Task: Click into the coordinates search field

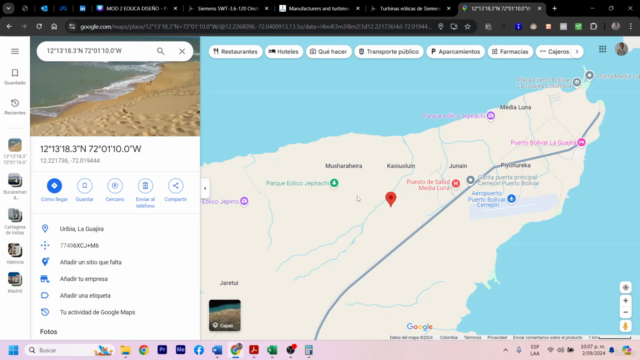Action: [x=98, y=51]
